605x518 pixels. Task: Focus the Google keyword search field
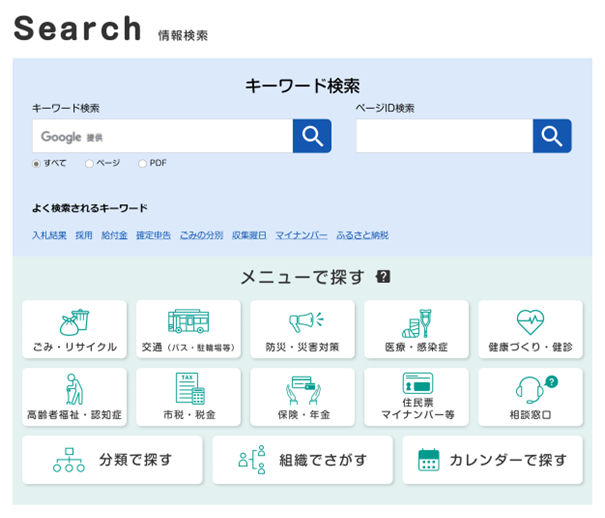(x=162, y=136)
